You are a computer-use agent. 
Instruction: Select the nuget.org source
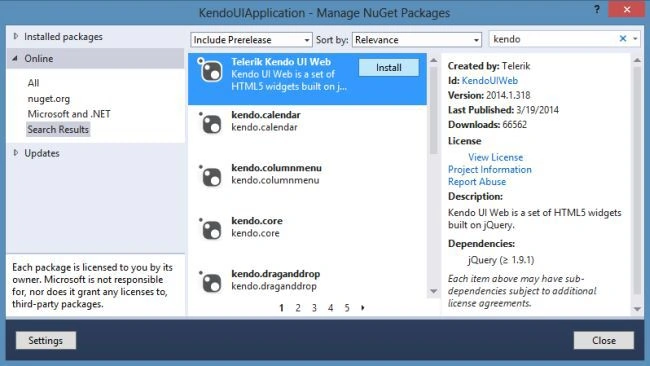click(x=49, y=99)
